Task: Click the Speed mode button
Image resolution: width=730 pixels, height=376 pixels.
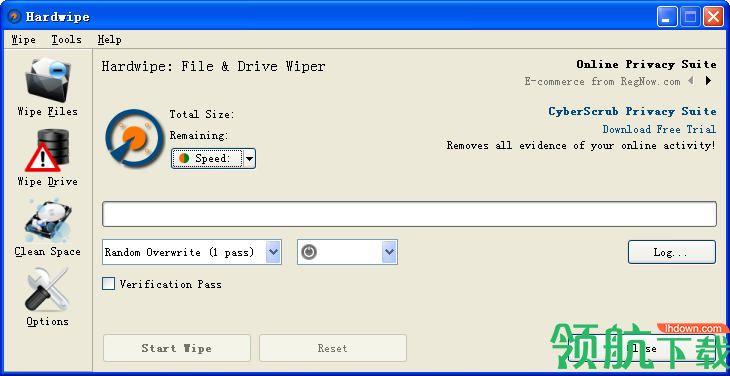Action: (207, 159)
